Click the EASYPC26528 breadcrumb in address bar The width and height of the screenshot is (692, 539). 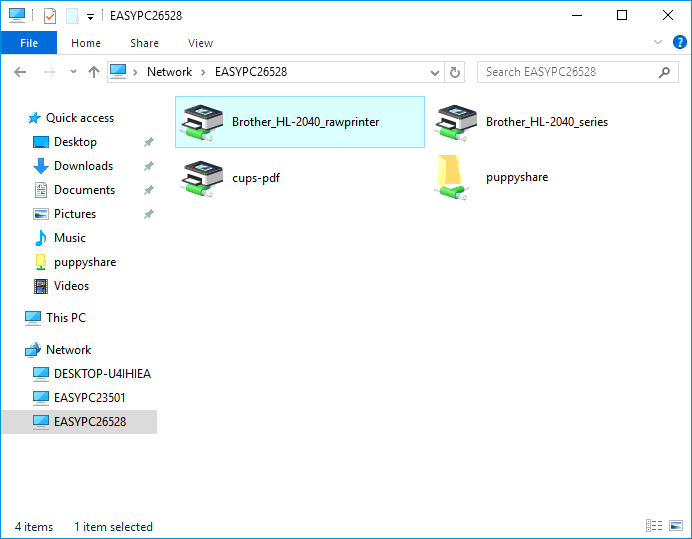click(x=251, y=72)
